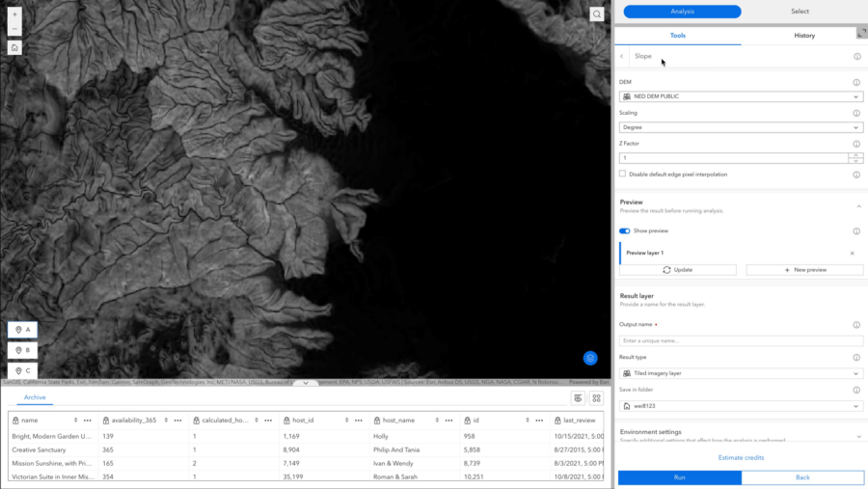Collapse the Preview section
Viewport: 868px width, 489px height.
click(x=857, y=206)
